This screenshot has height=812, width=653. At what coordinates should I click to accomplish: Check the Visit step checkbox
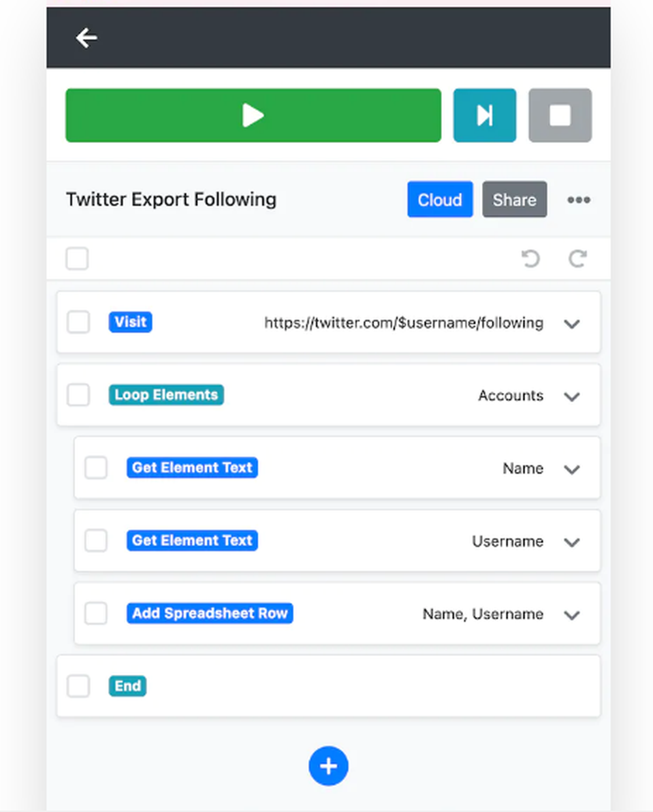(78, 322)
